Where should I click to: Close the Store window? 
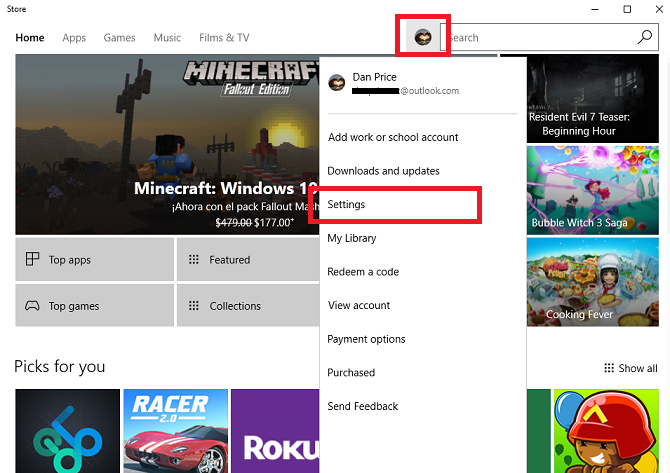tap(659, 9)
